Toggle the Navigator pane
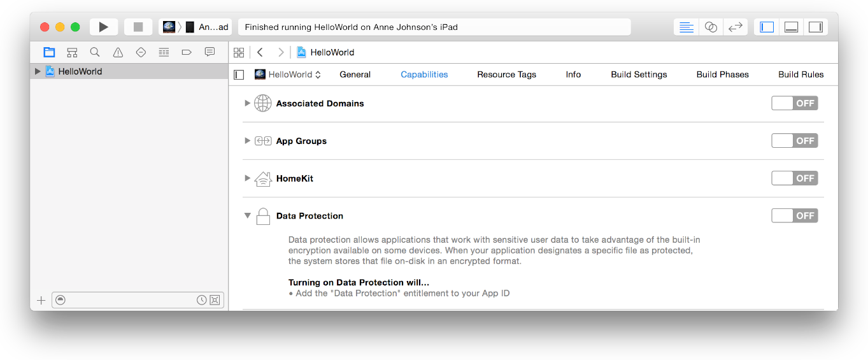 [767, 27]
